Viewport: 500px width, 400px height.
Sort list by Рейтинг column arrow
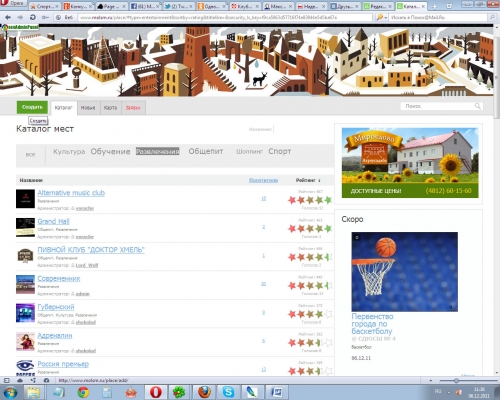319,180
